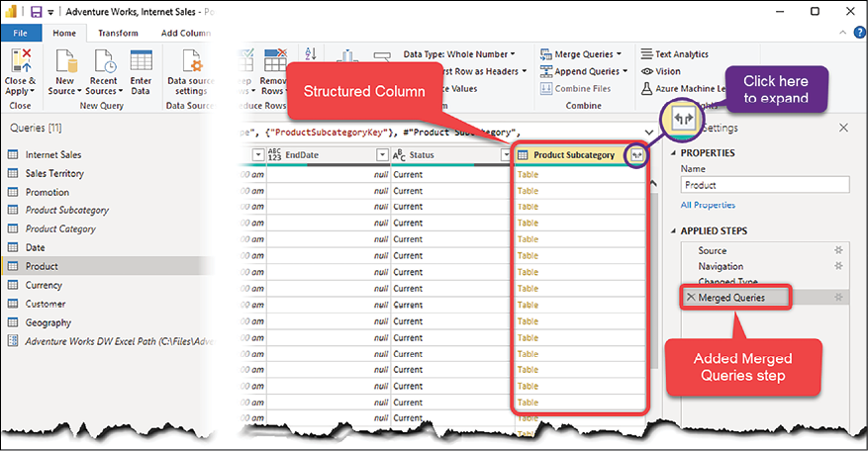Image resolution: width=868 pixels, height=451 pixels.
Task: Open the customize quick access dropdown
Action: click(50, 12)
